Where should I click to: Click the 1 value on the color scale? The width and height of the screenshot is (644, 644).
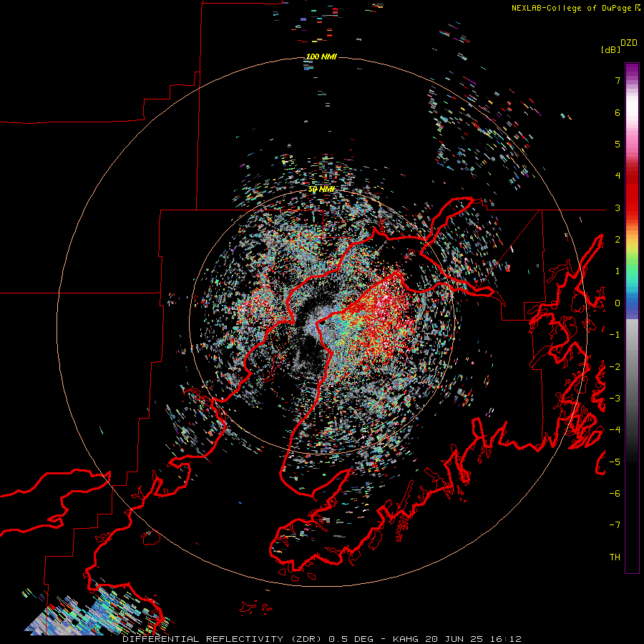pyautogui.click(x=618, y=271)
